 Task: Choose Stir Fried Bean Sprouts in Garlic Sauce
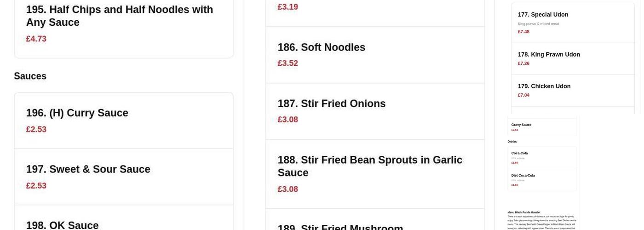(370, 166)
